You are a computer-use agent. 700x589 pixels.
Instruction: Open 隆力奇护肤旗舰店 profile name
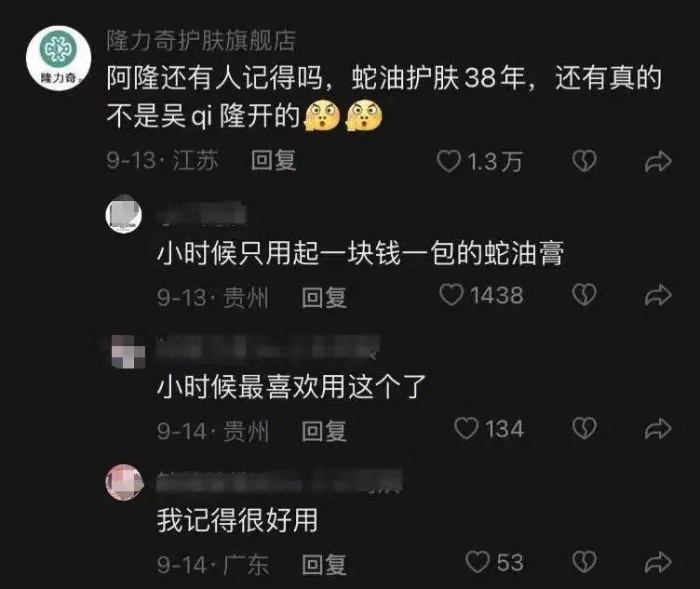point(201,41)
